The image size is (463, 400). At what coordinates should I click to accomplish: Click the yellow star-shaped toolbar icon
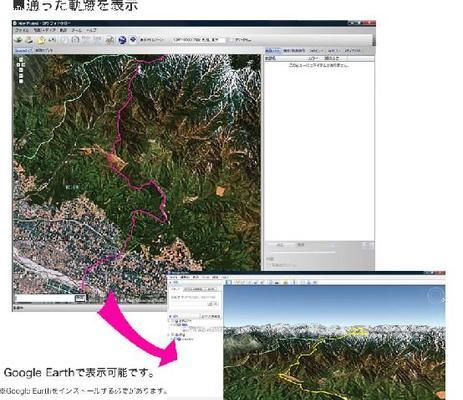41,40
